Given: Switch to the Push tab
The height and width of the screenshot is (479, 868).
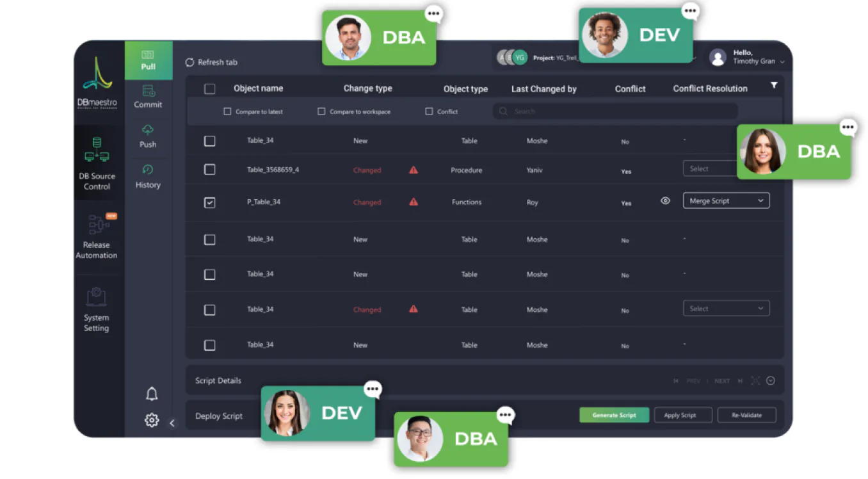Looking at the screenshot, I should (149, 136).
